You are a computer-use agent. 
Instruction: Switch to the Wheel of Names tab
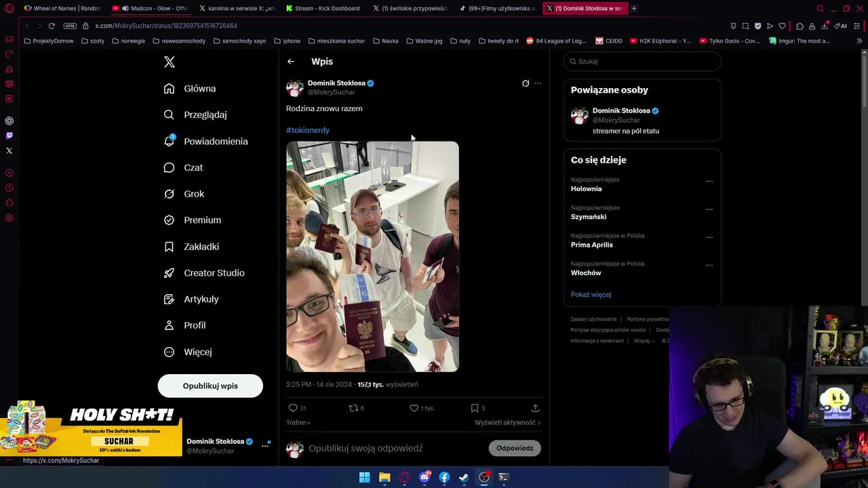(x=62, y=8)
